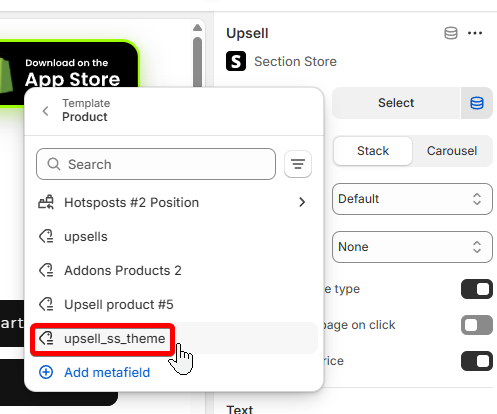
Task: Enable the page on click toggle
Action: (477, 325)
